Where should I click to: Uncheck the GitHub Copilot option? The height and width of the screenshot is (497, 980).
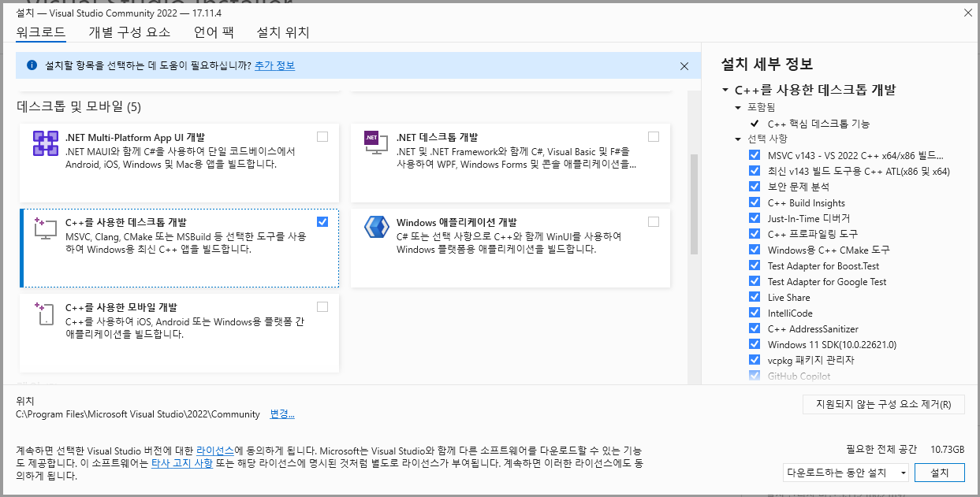tap(755, 376)
